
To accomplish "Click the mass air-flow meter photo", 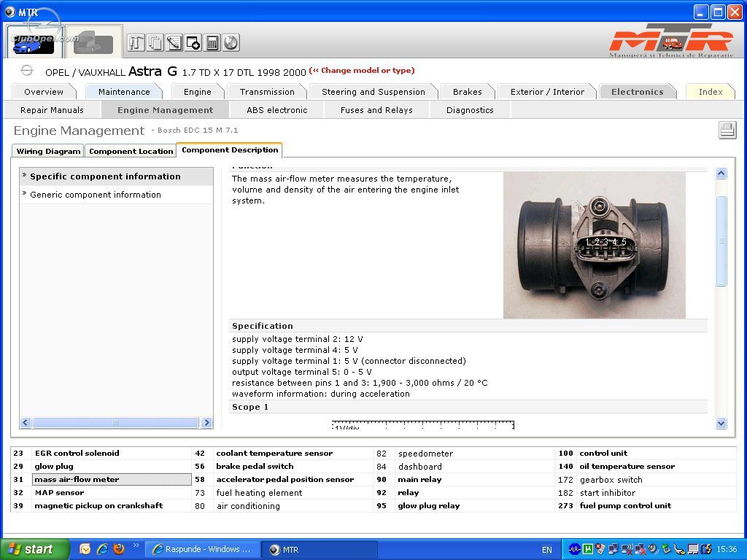I will 594,245.
